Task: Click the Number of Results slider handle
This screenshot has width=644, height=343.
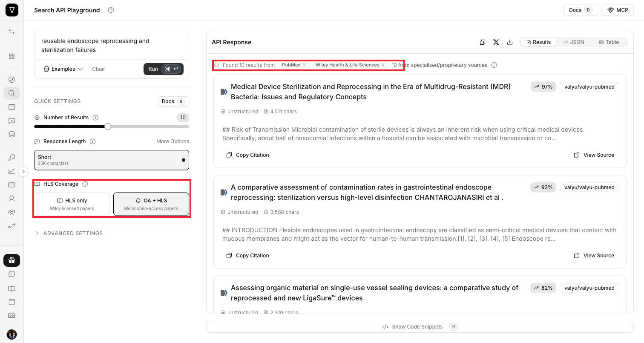Action: 108,127
